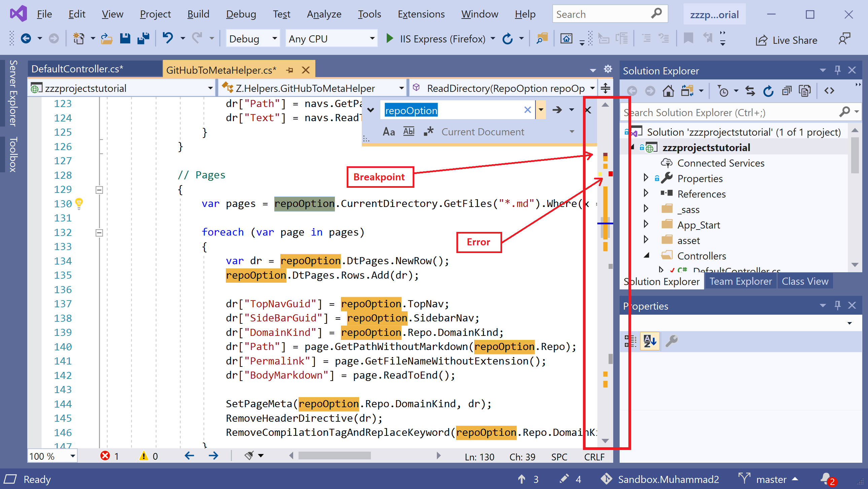Click the Save All toolbar icon
The image size is (868, 489).
point(143,38)
